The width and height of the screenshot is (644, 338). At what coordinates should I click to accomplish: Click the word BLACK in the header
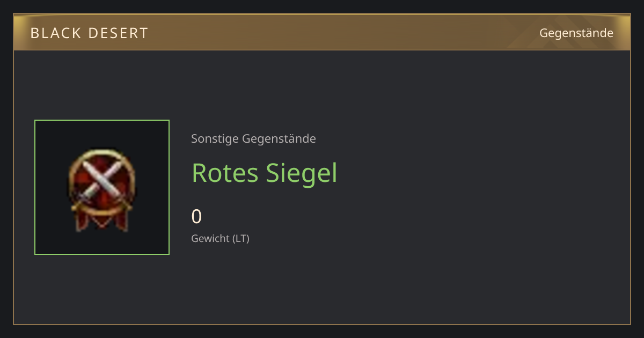coord(54,33)
